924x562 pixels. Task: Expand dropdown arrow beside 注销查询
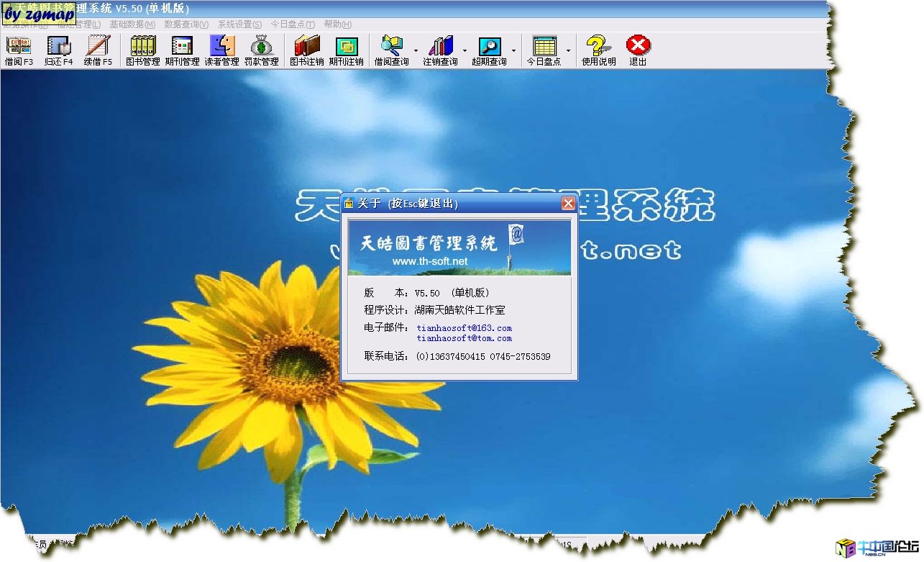pyautogui.click(x=465, y=51)
